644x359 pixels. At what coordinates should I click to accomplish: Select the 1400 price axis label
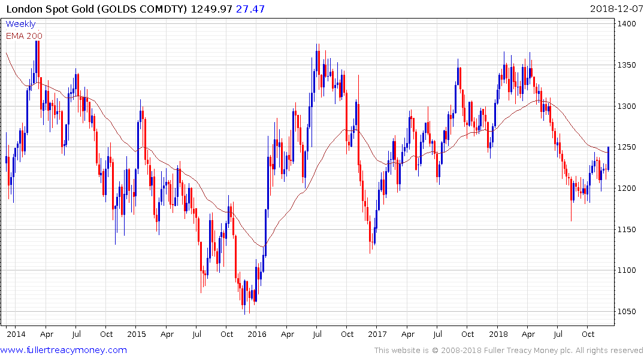[627, 24]
